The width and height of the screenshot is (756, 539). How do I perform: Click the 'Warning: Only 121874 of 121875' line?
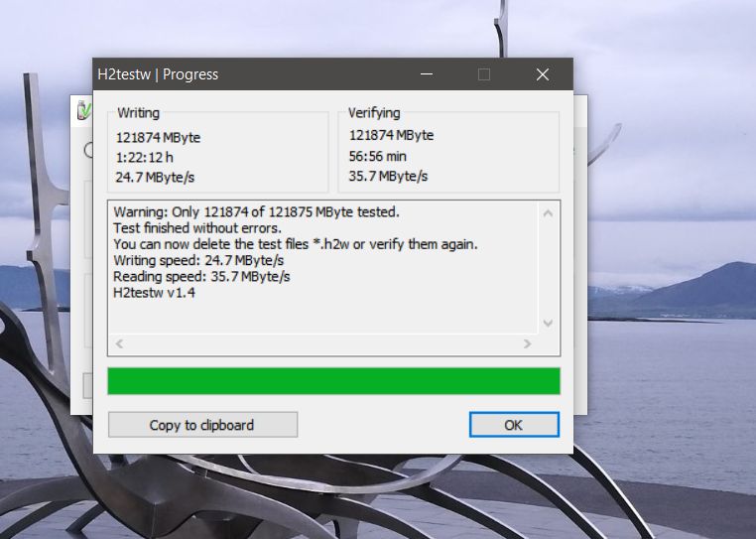pos(257,211)
